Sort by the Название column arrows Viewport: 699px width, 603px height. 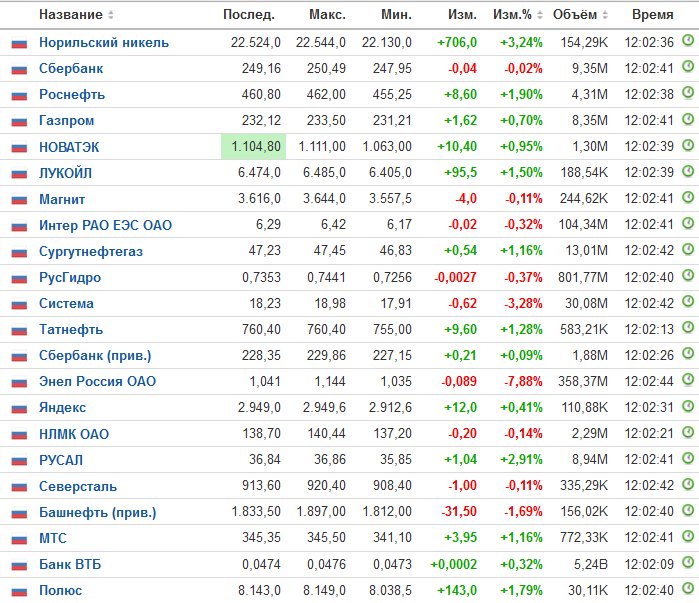(x=111, y=15)
